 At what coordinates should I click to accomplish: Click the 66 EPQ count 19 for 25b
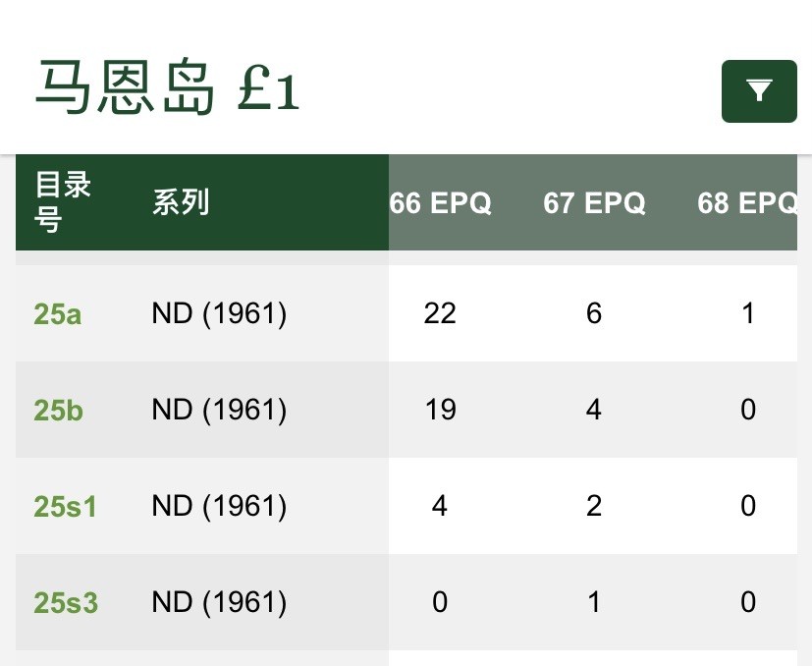(440, 410)
